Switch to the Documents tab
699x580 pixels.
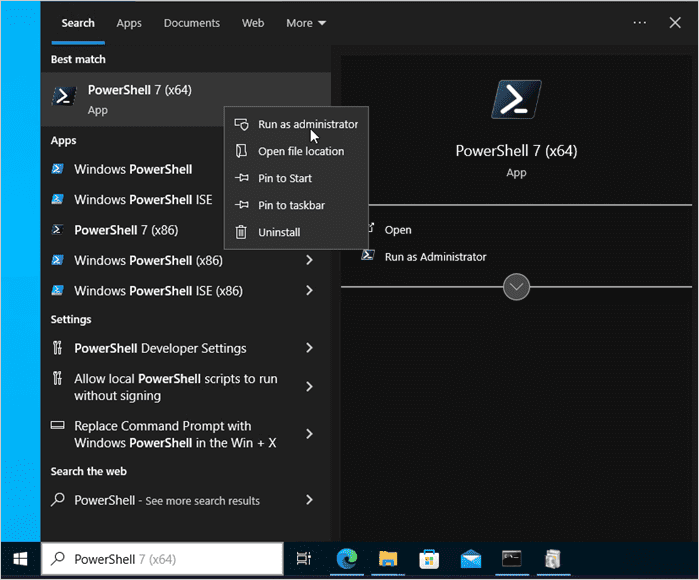point(192,23)
